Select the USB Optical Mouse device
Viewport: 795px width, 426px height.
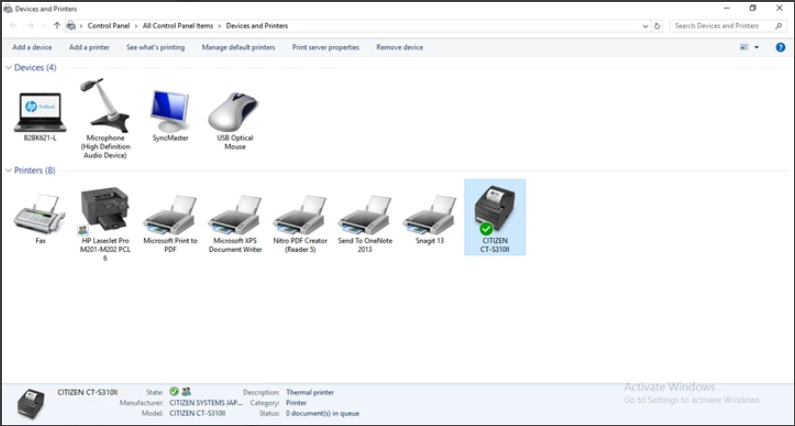(x=235, y=112)
